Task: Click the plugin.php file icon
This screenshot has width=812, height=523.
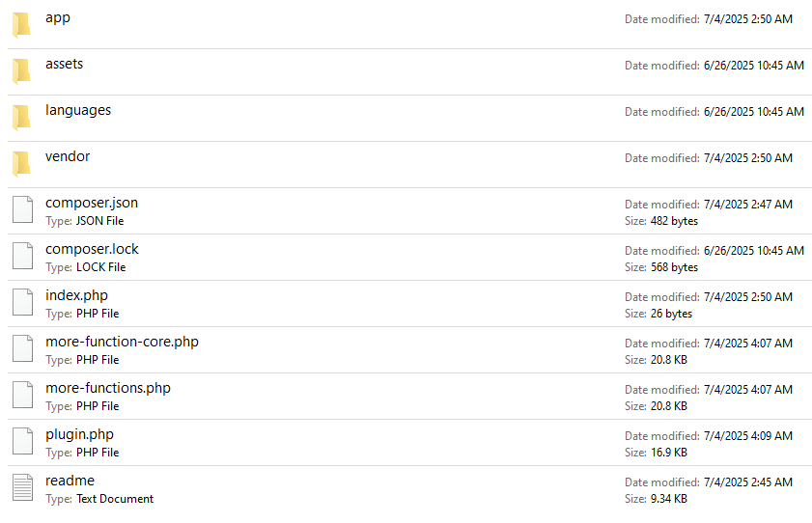Action: [x=21, y=441]
